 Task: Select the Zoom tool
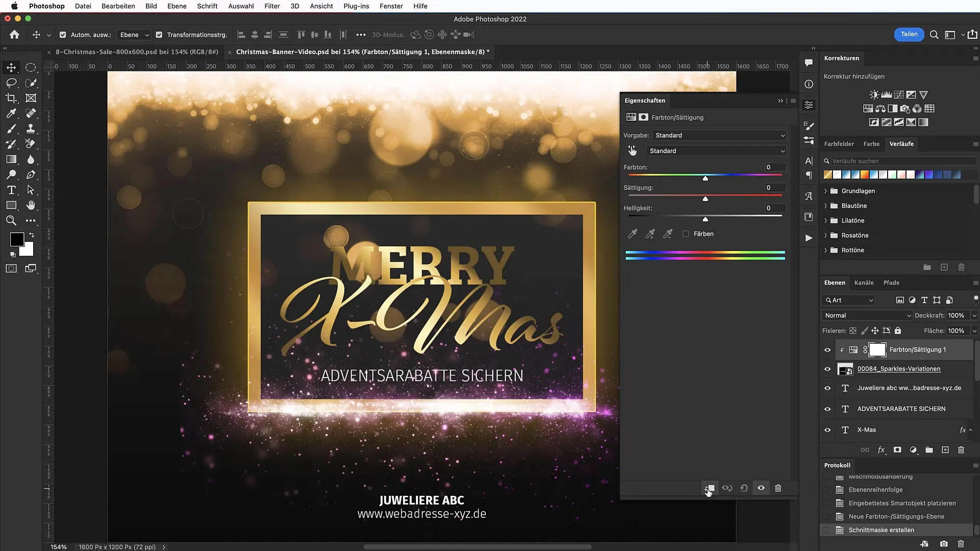[11, 220]
